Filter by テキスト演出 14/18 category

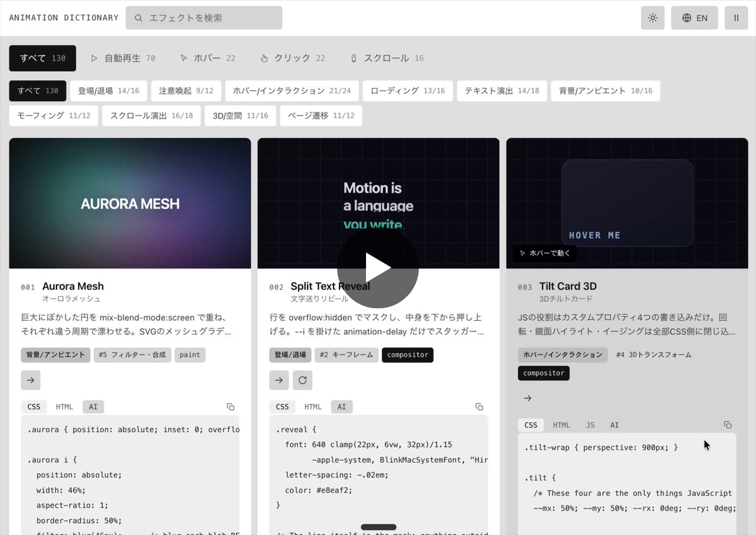[502, 91]
